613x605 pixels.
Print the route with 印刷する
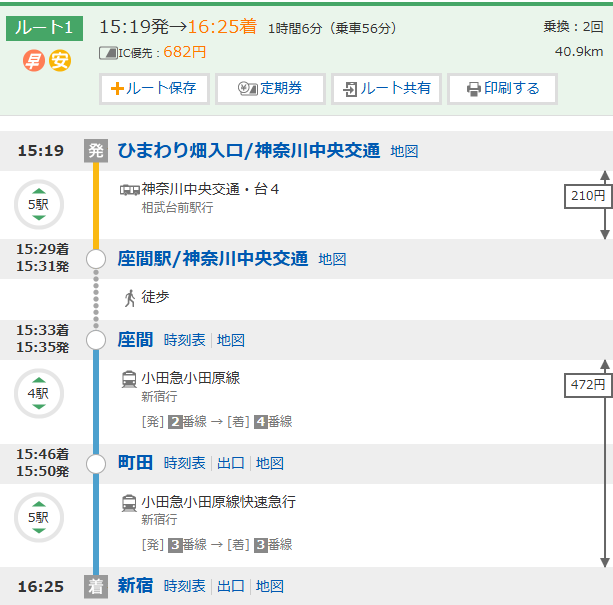click(502, 89)
